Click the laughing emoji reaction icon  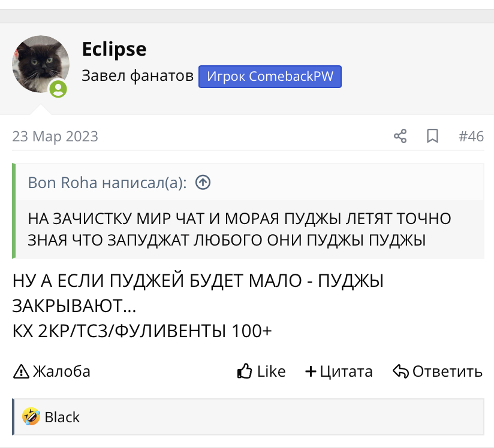(x=31, y=417)
